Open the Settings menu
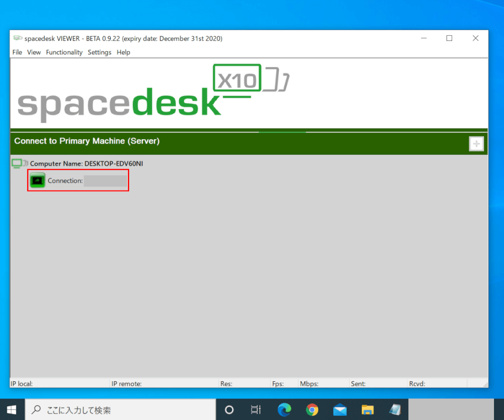504x420 pixels. pyautogui.click(x=99, y=52)
